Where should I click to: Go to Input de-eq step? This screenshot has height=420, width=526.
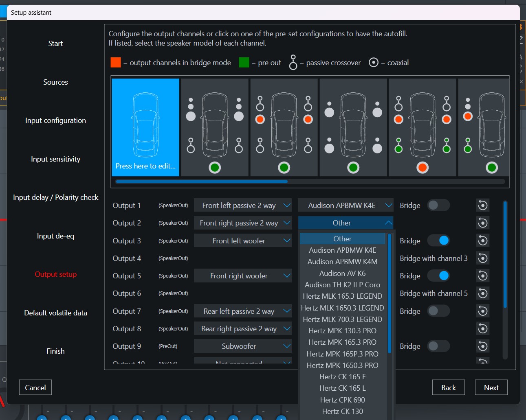pos(55,236)
